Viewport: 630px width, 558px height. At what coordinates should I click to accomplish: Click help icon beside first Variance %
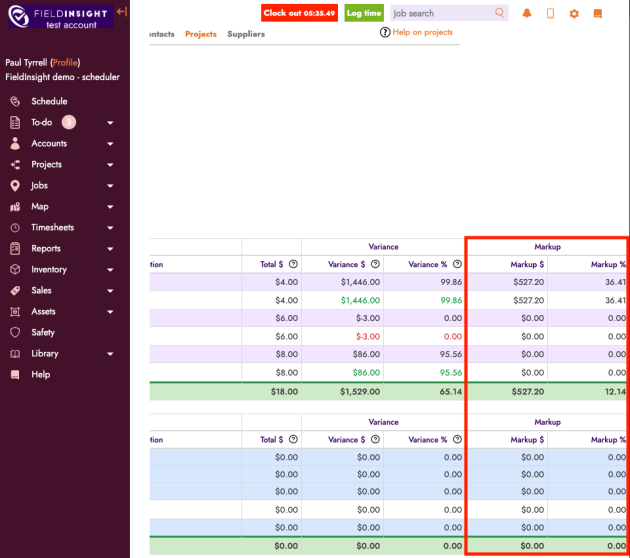[456, 264]
